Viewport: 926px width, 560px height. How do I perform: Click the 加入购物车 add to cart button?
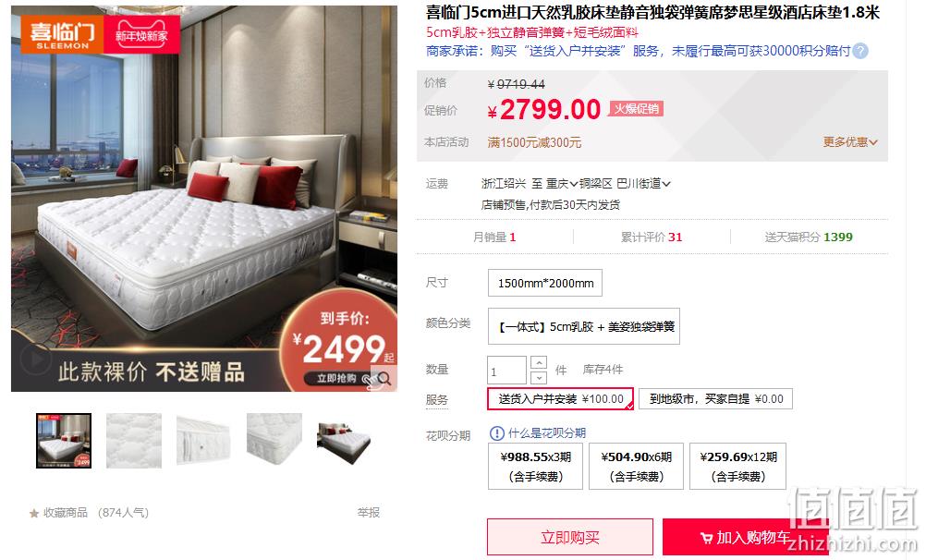point(745,537)
